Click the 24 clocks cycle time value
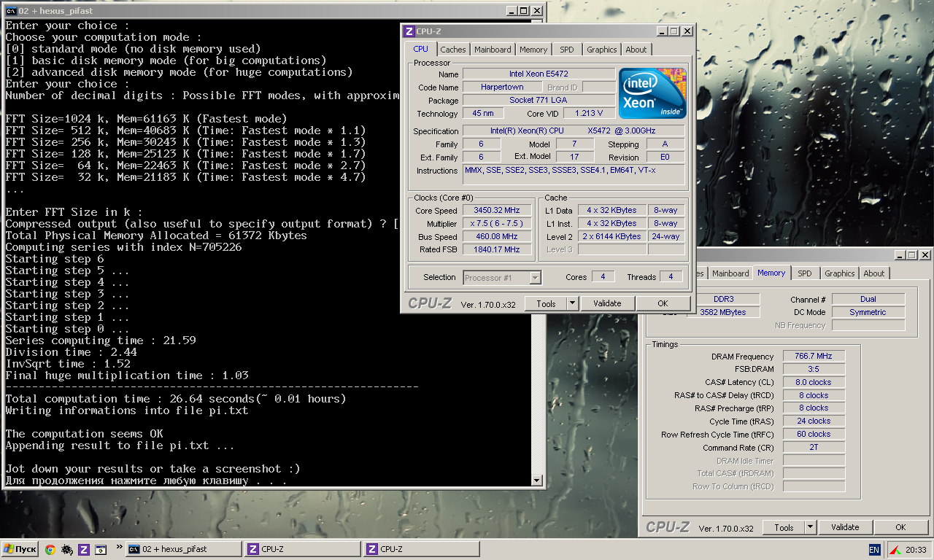Image resolution: width=934 pixels, height=560 pixels. pos(814,421)
